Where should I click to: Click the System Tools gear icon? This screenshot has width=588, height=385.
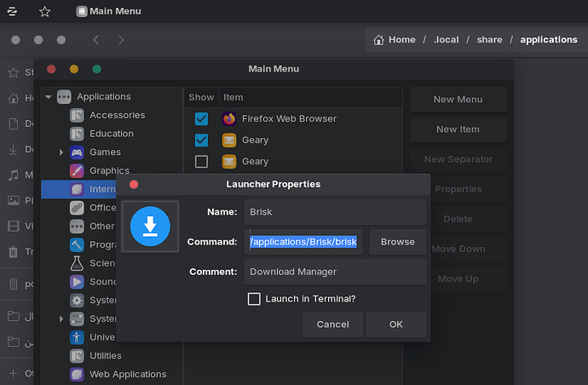[x=77, y=301]
